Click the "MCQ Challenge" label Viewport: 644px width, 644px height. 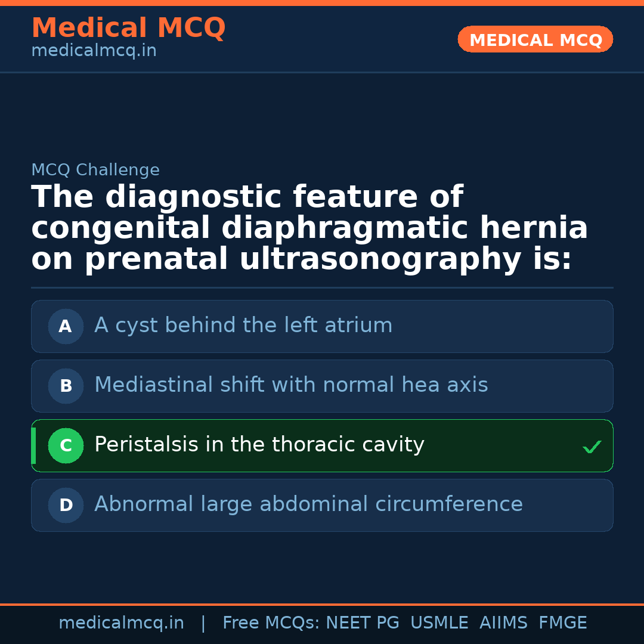tap(95, 170)
